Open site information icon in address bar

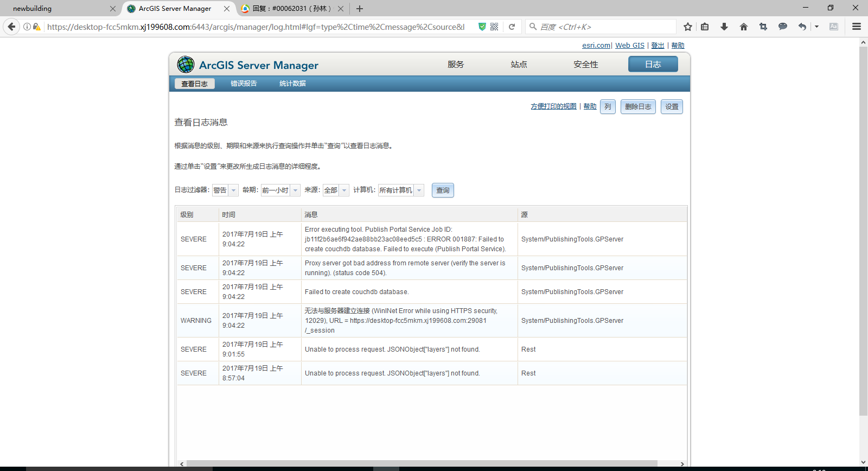click(x=27, y=27)
